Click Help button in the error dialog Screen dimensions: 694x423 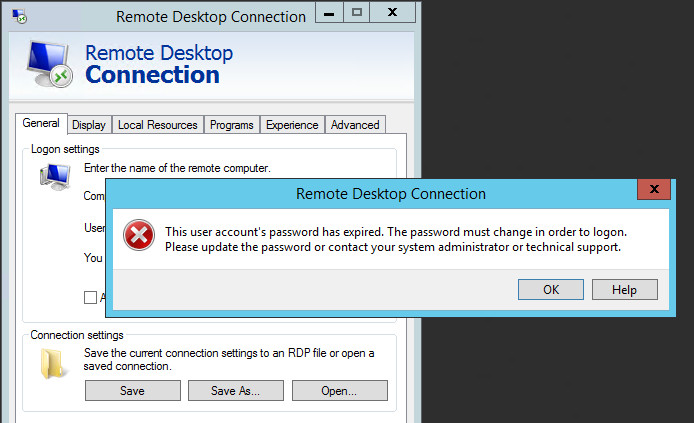624,289
